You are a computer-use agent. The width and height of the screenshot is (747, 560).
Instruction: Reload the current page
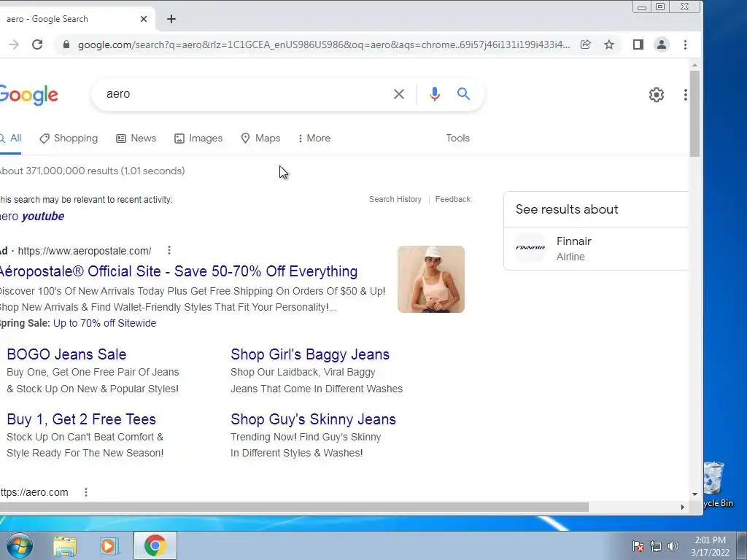point(37,44)
